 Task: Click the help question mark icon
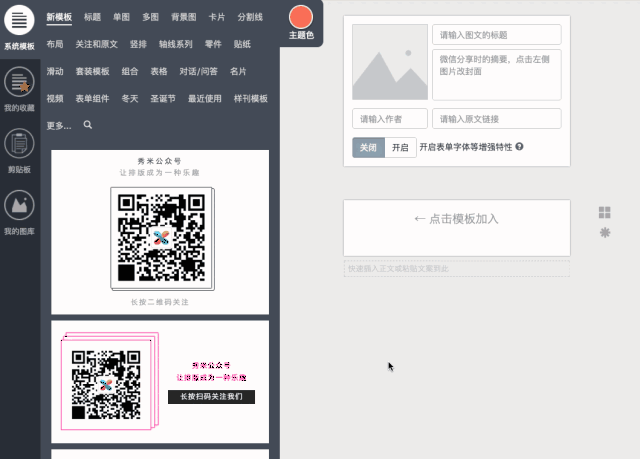click(519, 146)
